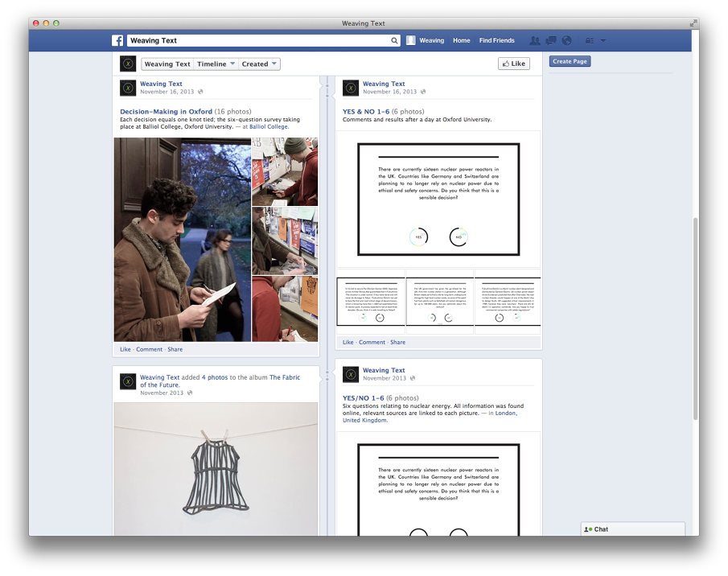Open the messages icon in the blue bar
The image size is (728, 576).
tap(551, 39)
